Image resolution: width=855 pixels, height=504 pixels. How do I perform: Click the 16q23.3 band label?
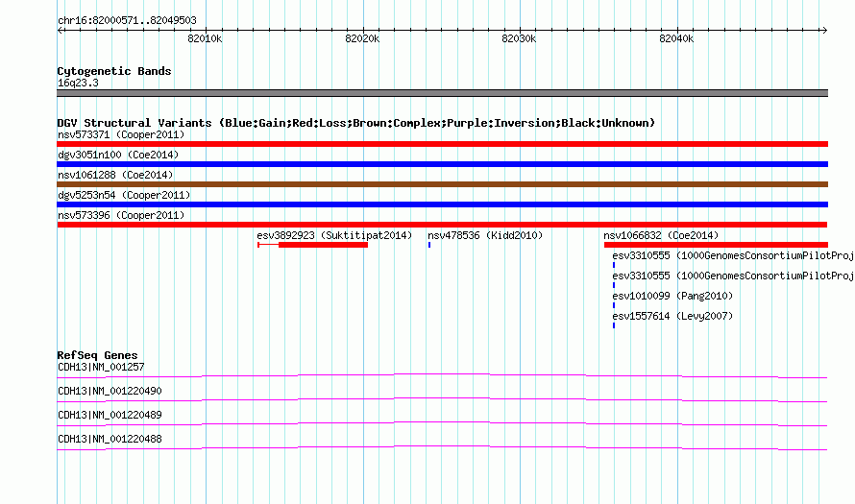(78, 83)
